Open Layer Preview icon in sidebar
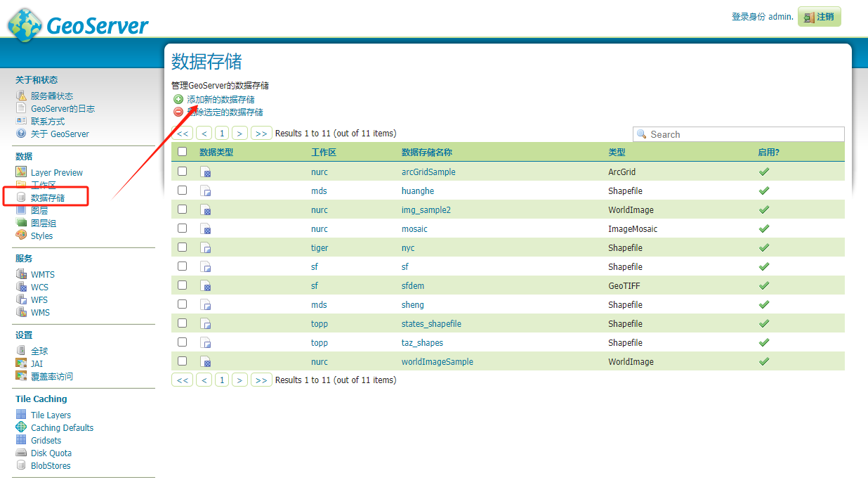The image size is (868, 478). click(x=21, y=172)
